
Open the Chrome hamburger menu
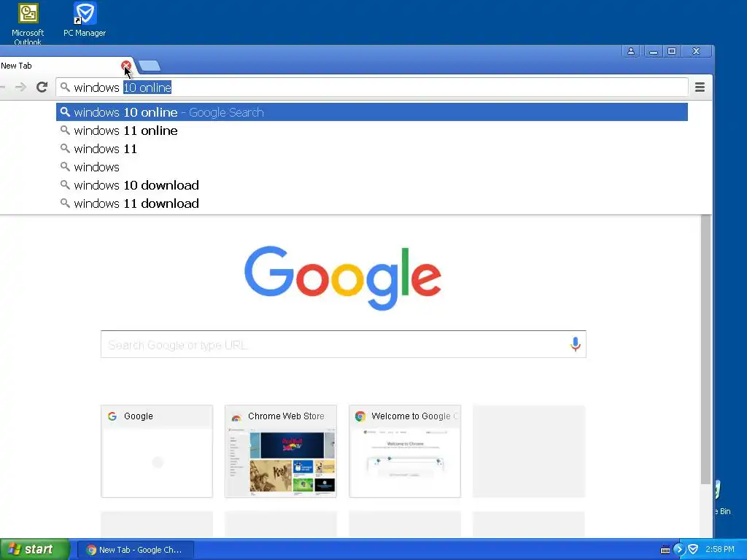700,87
